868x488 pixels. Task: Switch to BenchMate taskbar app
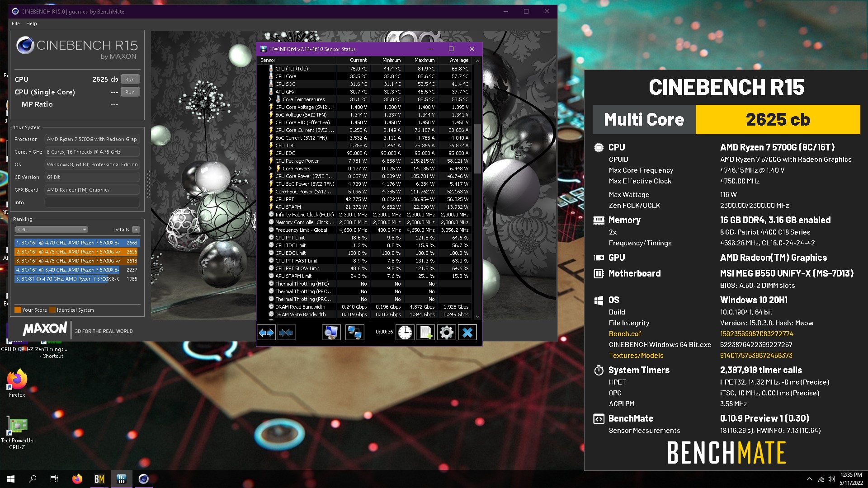coord(99,479)
